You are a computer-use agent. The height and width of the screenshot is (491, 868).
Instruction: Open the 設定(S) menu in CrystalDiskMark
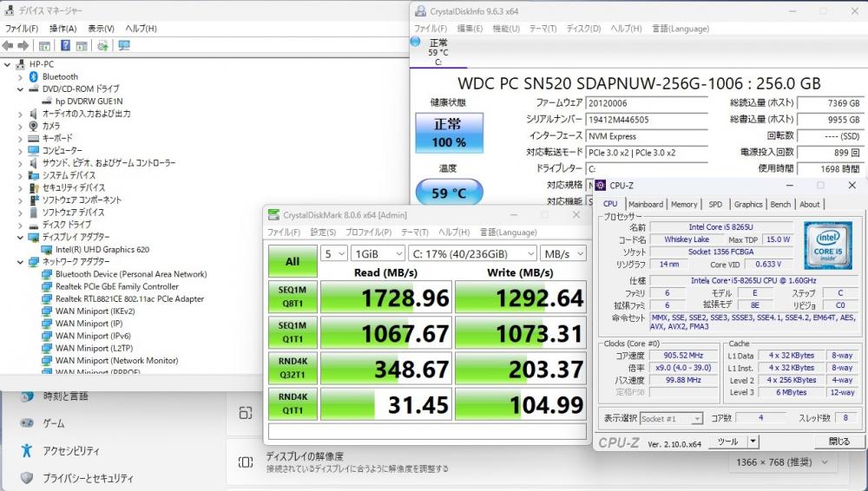[323, 232]
